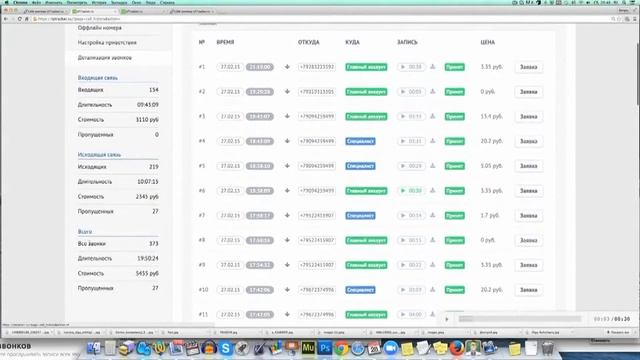Click the 'Цена' column header
Image resolution: width=640 pixels, height=360 pixels.
[x=487, y=42]
